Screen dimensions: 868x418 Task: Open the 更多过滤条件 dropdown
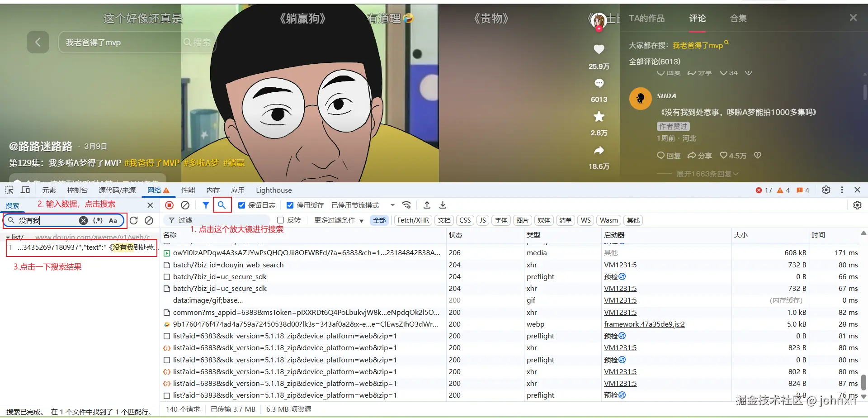tap(339, 220)
